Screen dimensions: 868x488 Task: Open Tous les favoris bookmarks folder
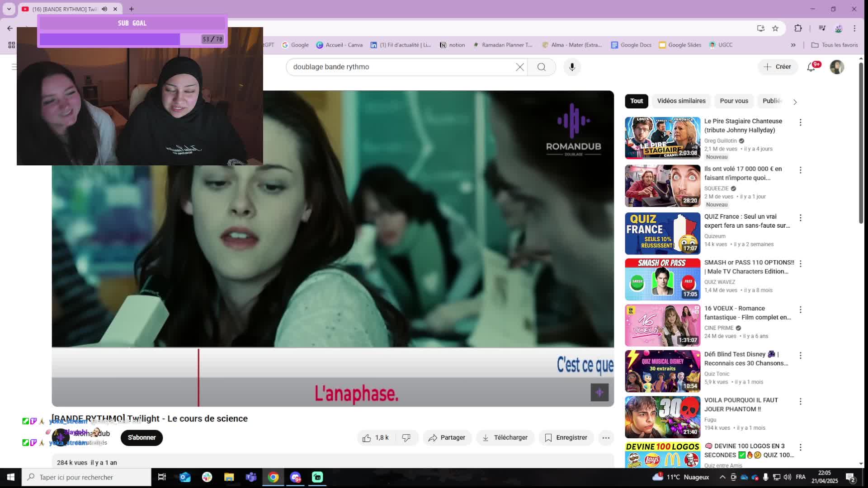(x=835, y=45)
